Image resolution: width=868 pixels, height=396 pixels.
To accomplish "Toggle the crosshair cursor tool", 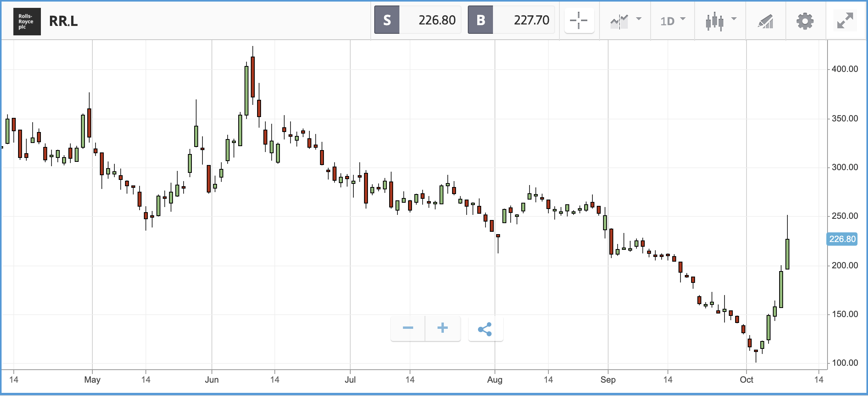I will [x=579, y=20].
